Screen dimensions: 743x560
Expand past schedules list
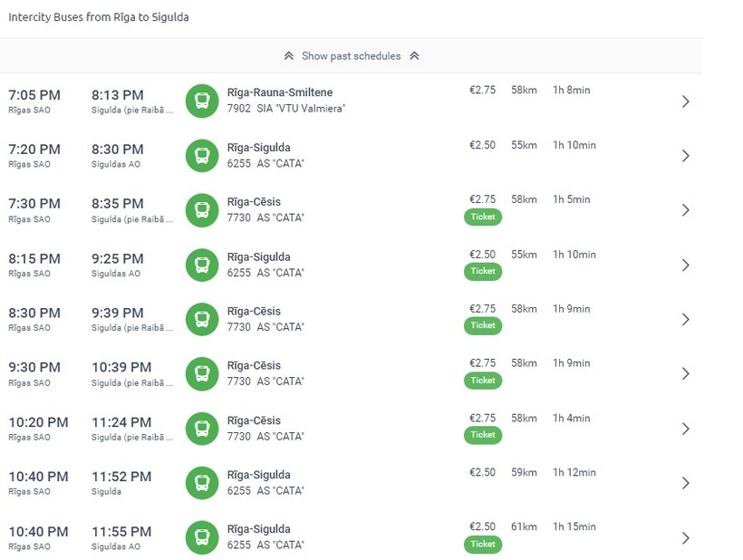[x=351, y=56]
